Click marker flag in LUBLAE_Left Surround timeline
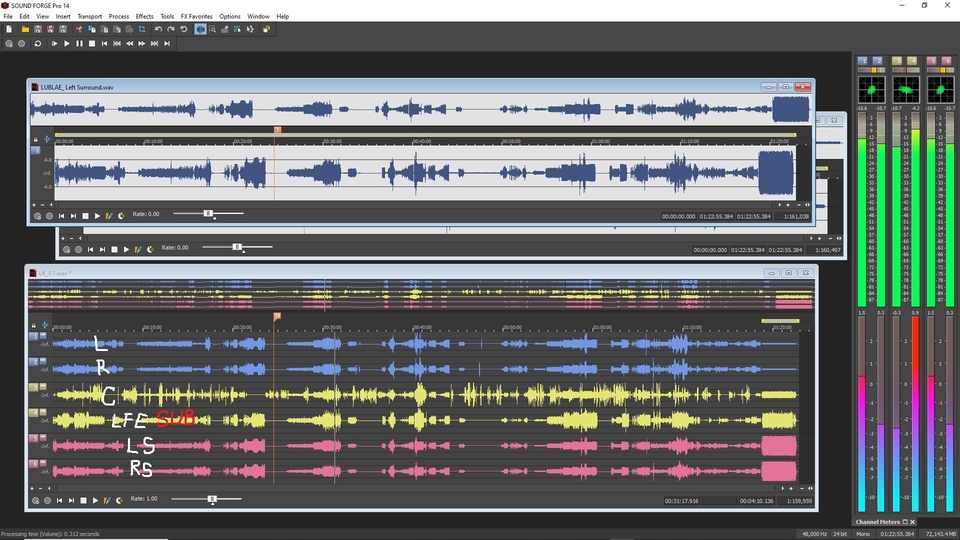Screen dimensions: 960x540 (x=277, y=130)
